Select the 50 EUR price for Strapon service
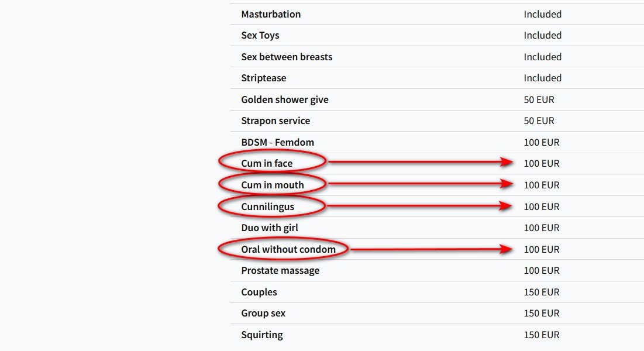Screen dimensions: 644x351 pos(539,121)
